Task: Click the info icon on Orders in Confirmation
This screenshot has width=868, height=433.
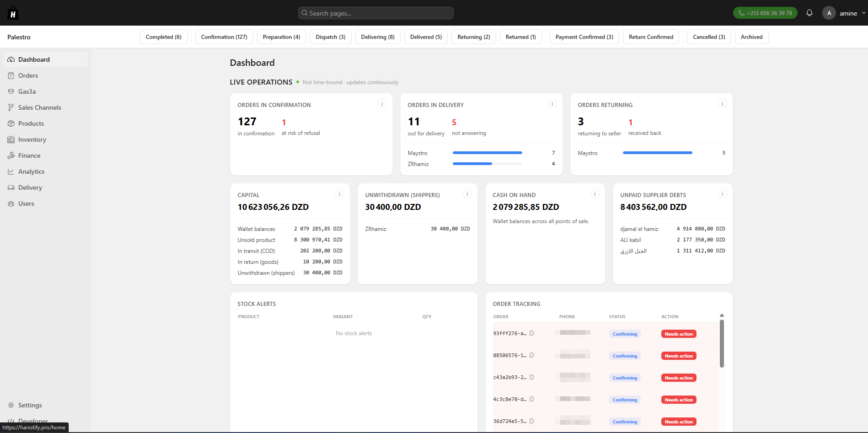Action: 382,104
